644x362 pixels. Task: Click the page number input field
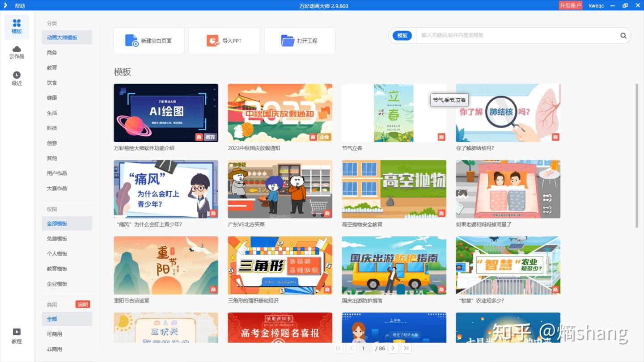[x=363, y=348]
